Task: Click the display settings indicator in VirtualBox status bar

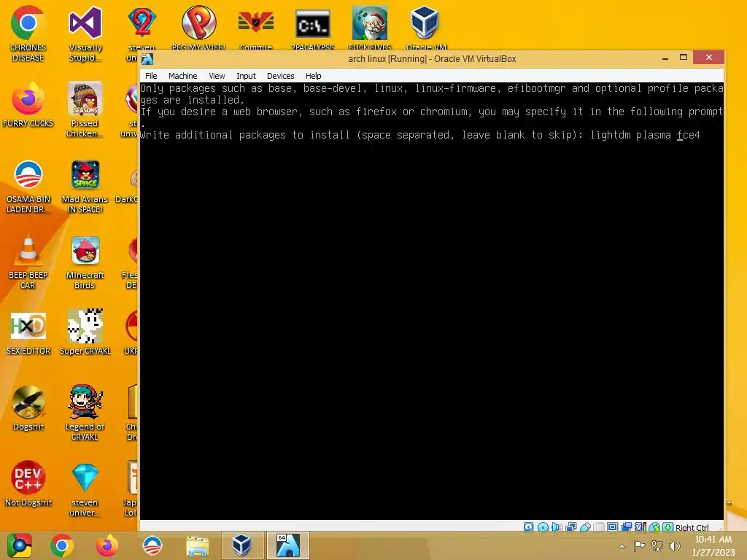Action: coord(613,527)
